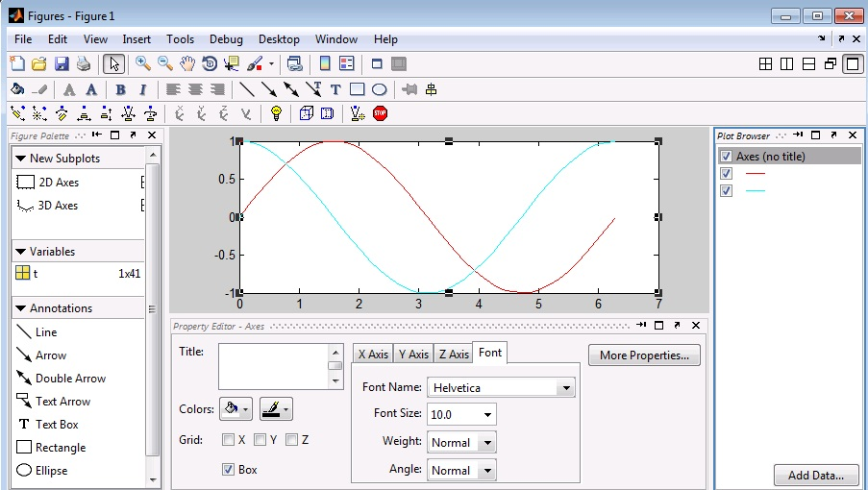This screenshot has width=868, height=490.
Task: Select the tile figures grid layout icon
Action: coord(765,64)
